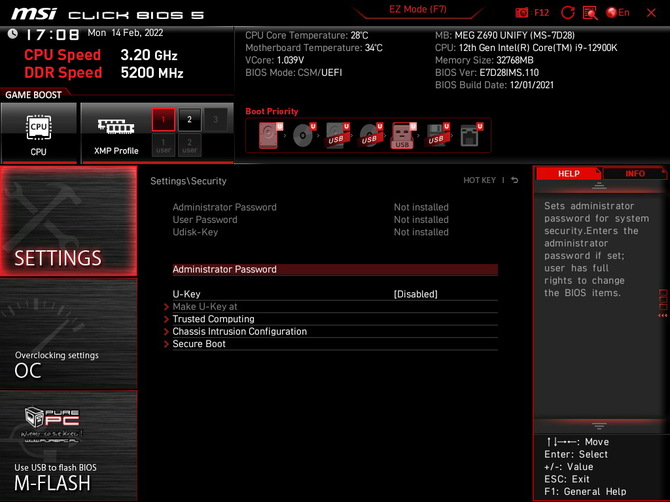Click the back arrow next to HOT KEY
Viewport: 670px width, 502px height.
tap(515, 180)
